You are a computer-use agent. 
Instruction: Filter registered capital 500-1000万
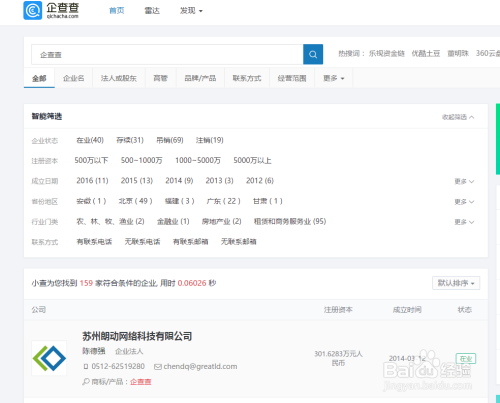(x=142, y=161)
